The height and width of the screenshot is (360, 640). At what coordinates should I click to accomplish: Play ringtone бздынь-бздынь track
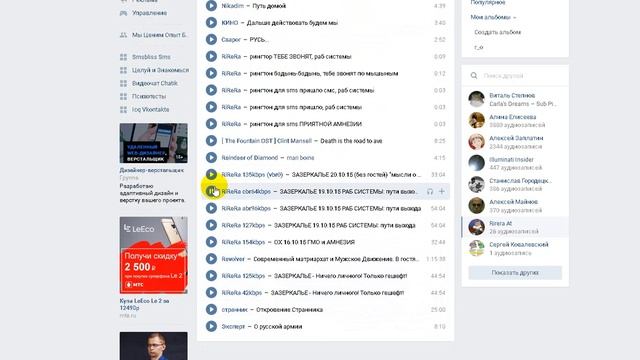pyautogui.click(x=211, y=73)
